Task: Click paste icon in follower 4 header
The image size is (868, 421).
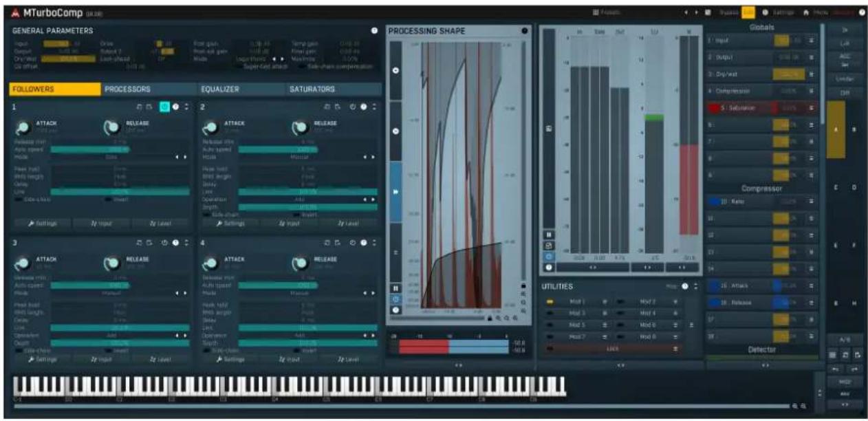Action: [338, 243]
